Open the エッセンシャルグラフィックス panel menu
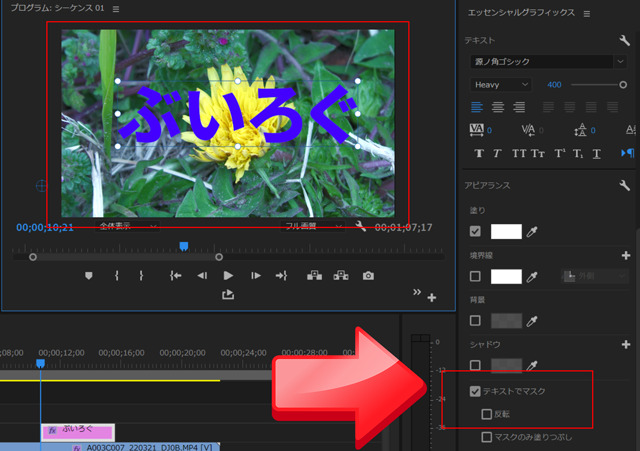 click(x=587, y=14)
